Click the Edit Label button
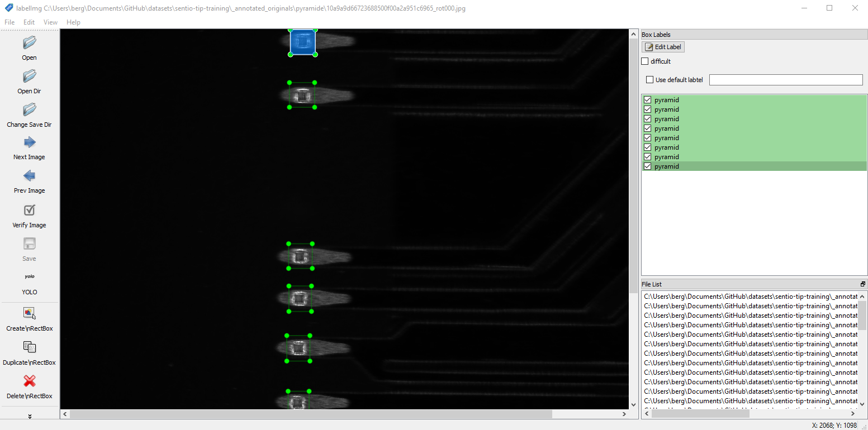 pyautogui.click(x=662, y=46)
